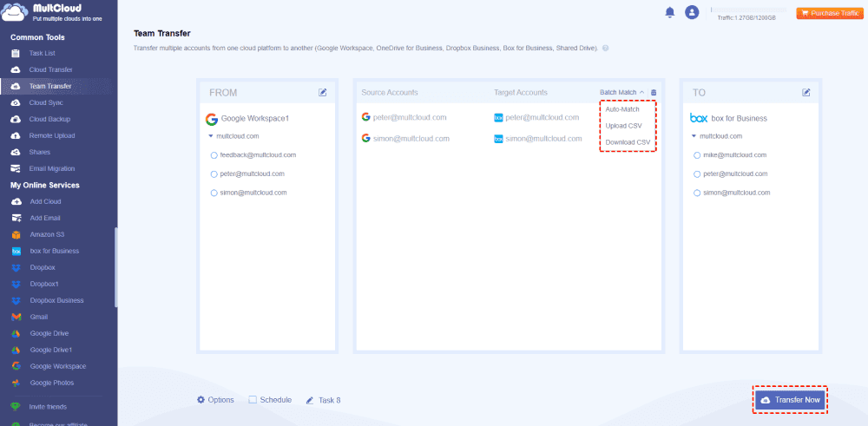Image resolution: width=868 pixels, height=426 pixels.
Task: Choose Auto-Match from Batch Match menu
Action: click(x=622, y=109)
